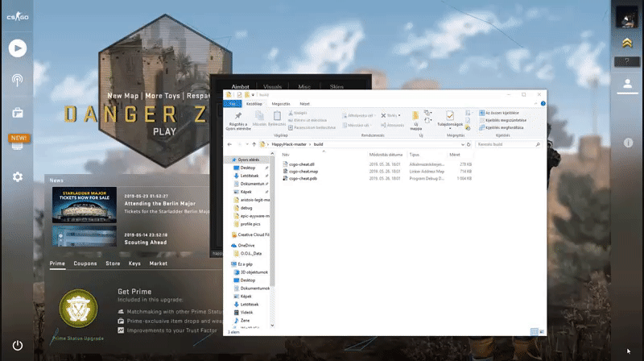The image size is (644, 361).
Task: Switch to Kezdőlap ribbon tab
Action: point(254,104)
